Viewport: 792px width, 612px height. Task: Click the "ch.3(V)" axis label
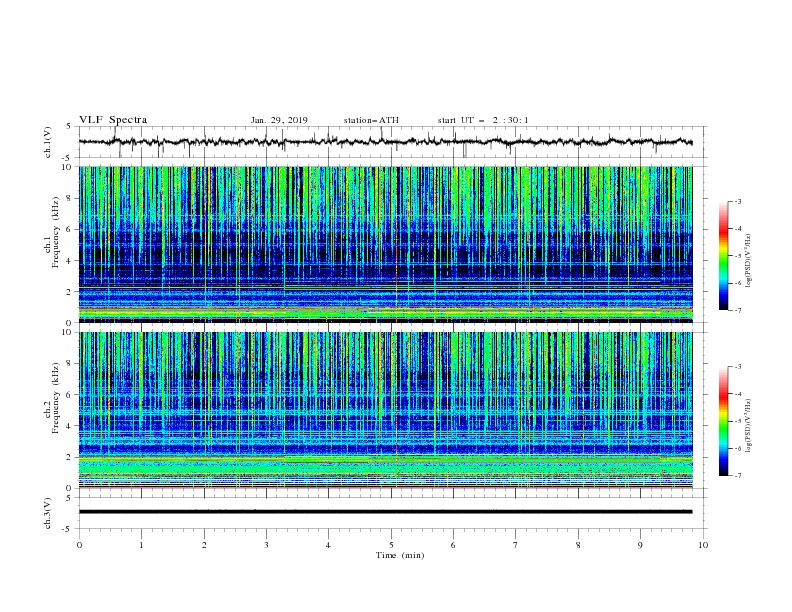point(48,513)
